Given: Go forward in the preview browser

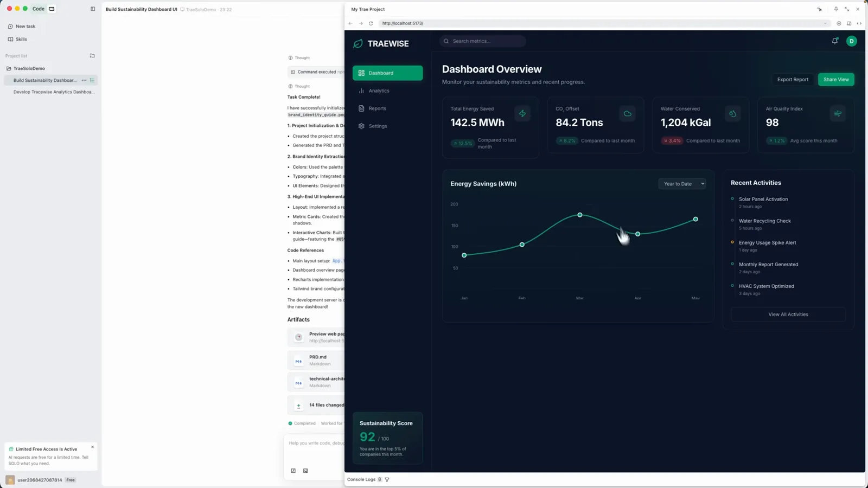Looking at the screenshot, I should [x=361, y=23].
